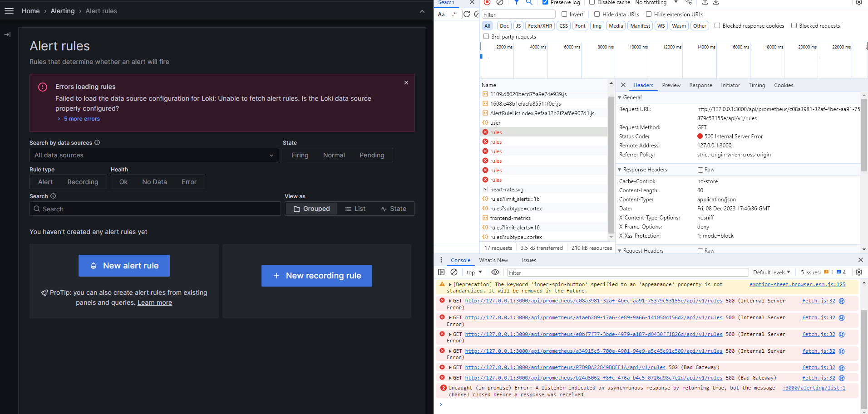The height and width of the screenshot is (414, 868).
Task: Click the console Filter input
Action: (628, 273)
